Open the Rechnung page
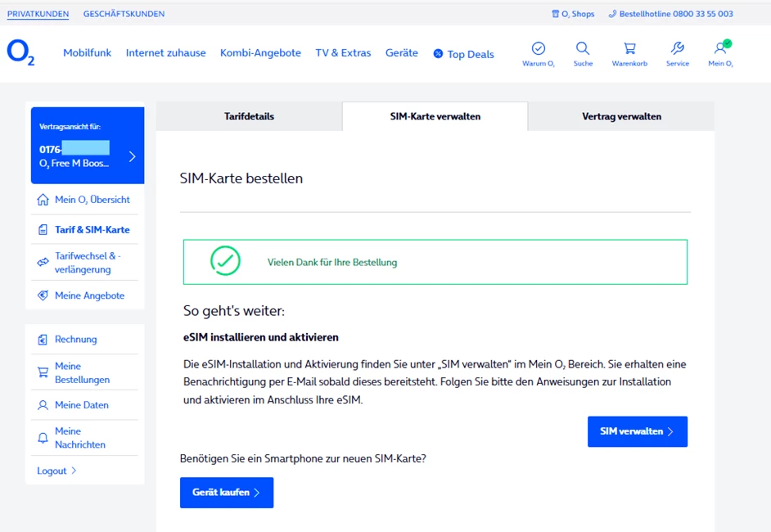Screen dimensions: 771x532 point(76,340)
